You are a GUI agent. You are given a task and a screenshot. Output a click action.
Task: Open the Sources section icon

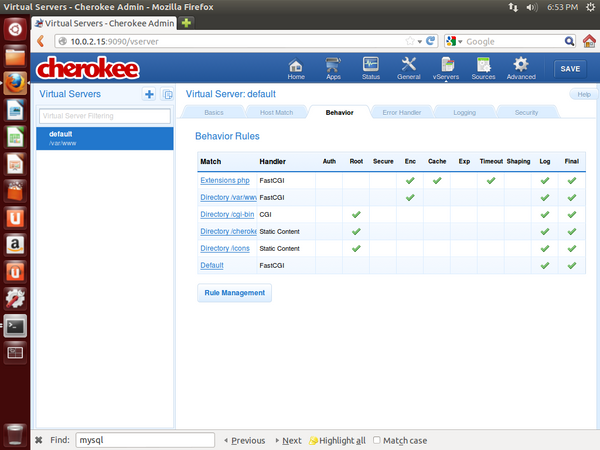483,68
